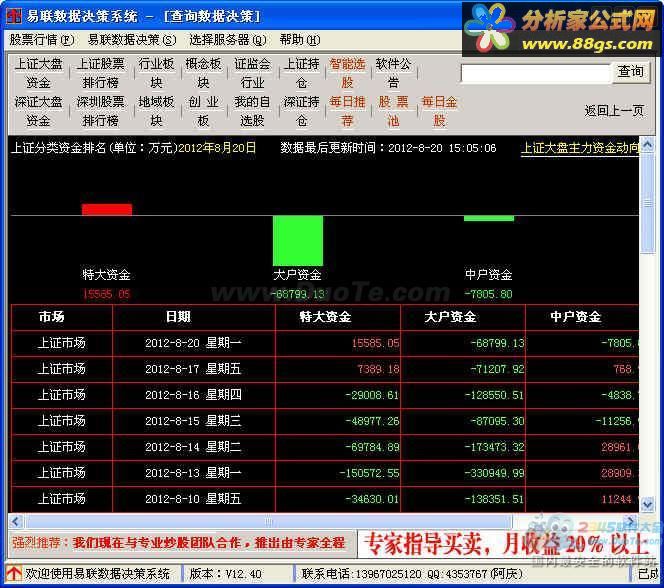
Task: Click scroll down arrow of vertical scrollbar
Action: (647, 505)
